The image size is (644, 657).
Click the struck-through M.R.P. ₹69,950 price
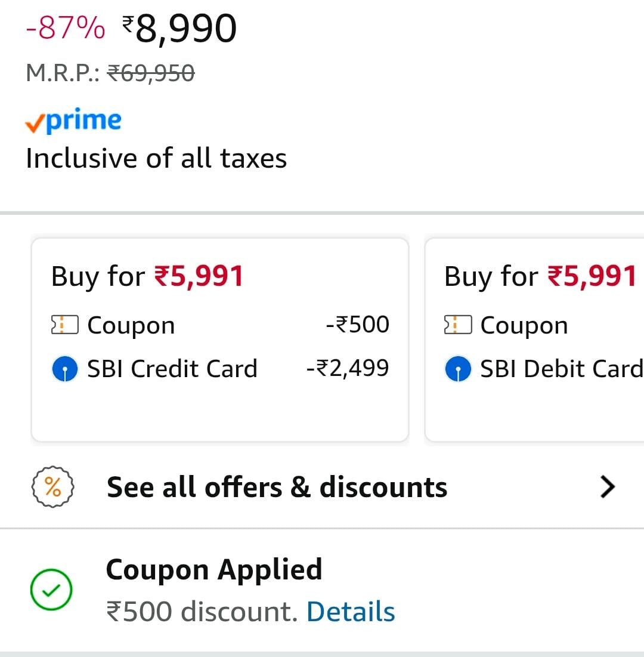(x=150, y=73)
